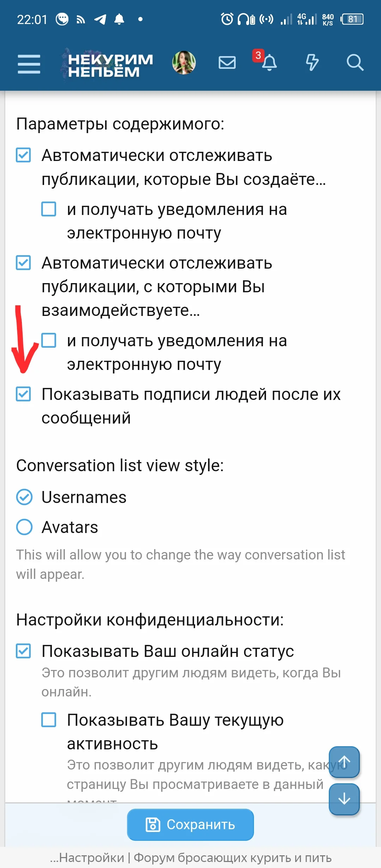The image size is (381, 868).
Task: Select the Usernames conversation list style
Action: click(x=24, y=497)
